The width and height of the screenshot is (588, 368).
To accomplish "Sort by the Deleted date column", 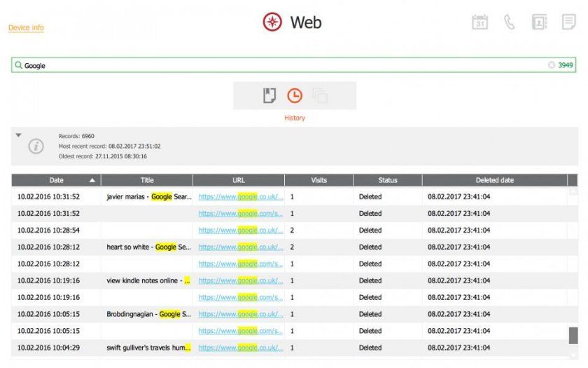I will pyautogui.click(x=494, y=180).
